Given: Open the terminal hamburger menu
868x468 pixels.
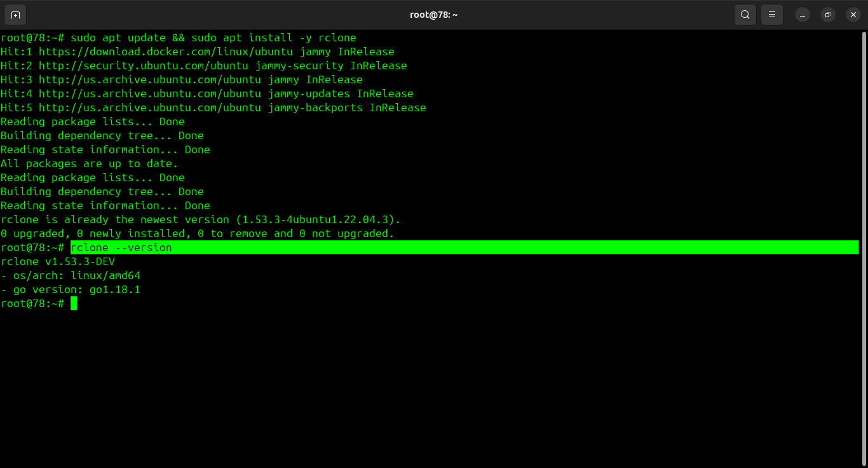Looking at the screenshot, I should click(x=772, y=15).
